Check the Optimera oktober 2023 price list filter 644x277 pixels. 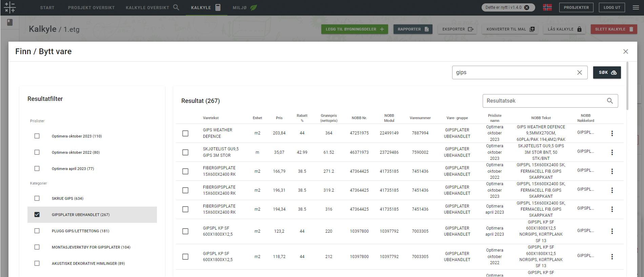coord(37,136)
